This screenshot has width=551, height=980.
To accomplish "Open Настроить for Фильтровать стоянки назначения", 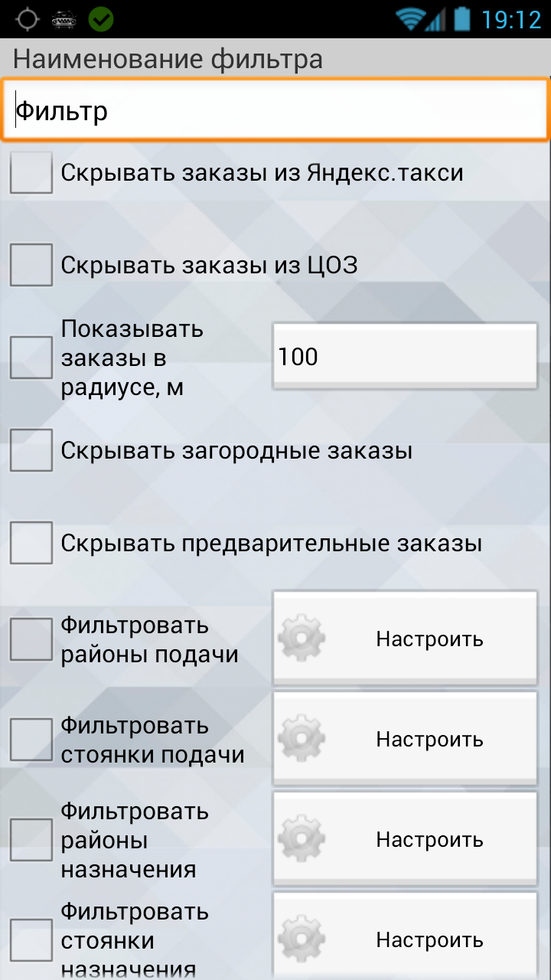I will pyautogui.click(x=406, y=939).
